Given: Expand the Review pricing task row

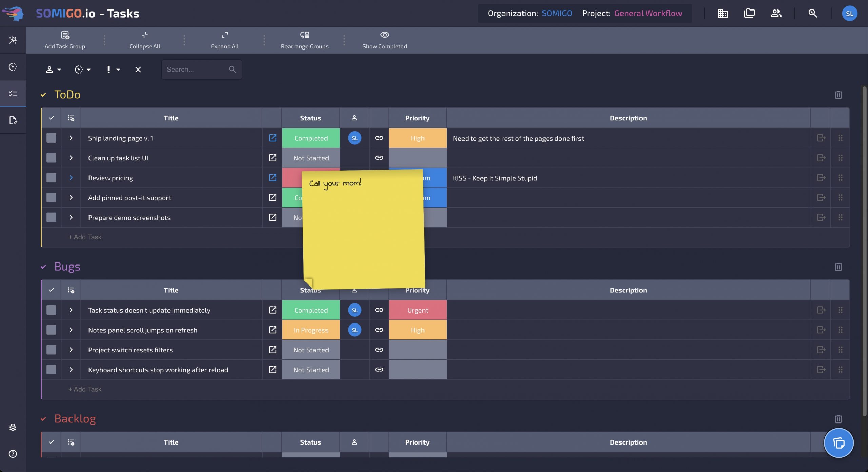Looking at the screenshot, I should pyautogui.click(x=71, y=178).
